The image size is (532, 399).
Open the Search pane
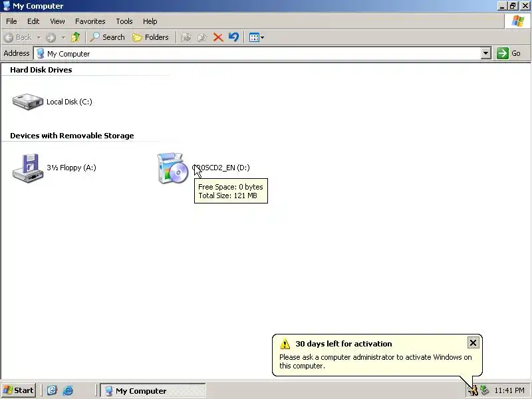click(x=107, y=37)
